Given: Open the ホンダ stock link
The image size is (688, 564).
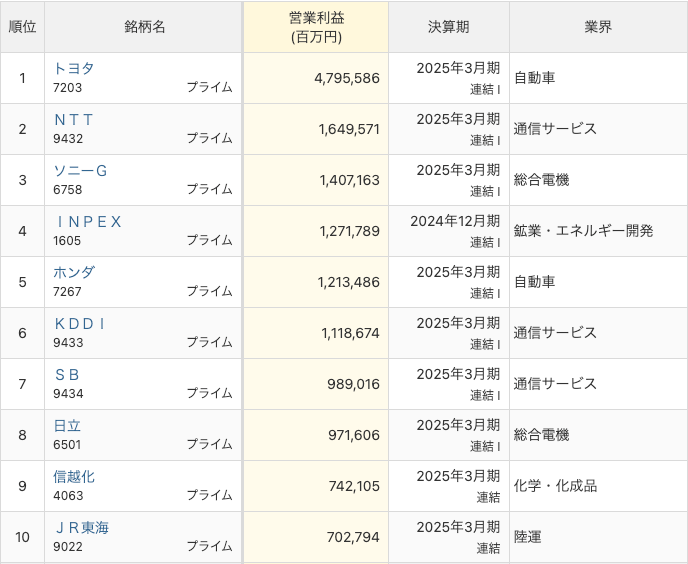Looking at the screenshot, I should pos(74,273).
